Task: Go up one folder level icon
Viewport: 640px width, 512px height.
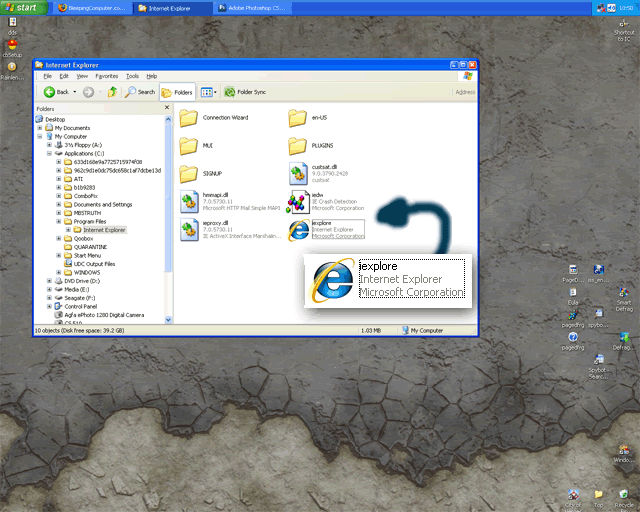Action: click(112, 92)
